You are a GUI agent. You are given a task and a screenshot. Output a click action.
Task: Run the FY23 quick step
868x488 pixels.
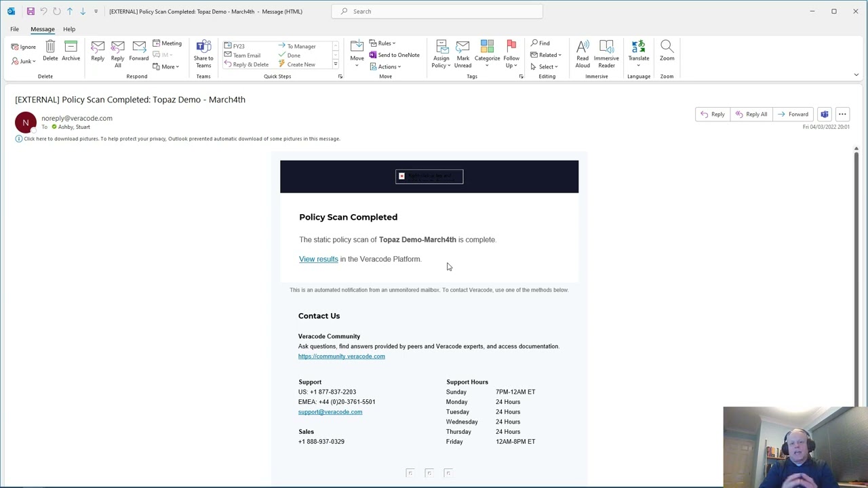tap(235, 47)
